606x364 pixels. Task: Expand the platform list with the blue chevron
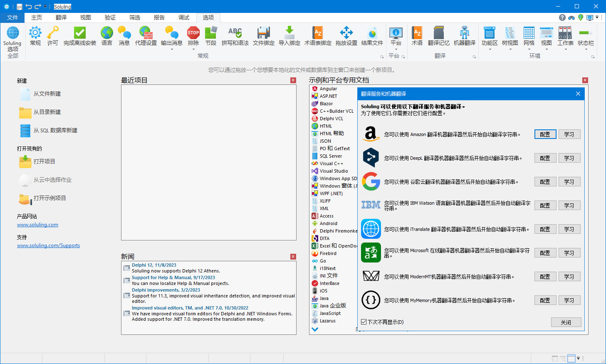coord(315,329)
